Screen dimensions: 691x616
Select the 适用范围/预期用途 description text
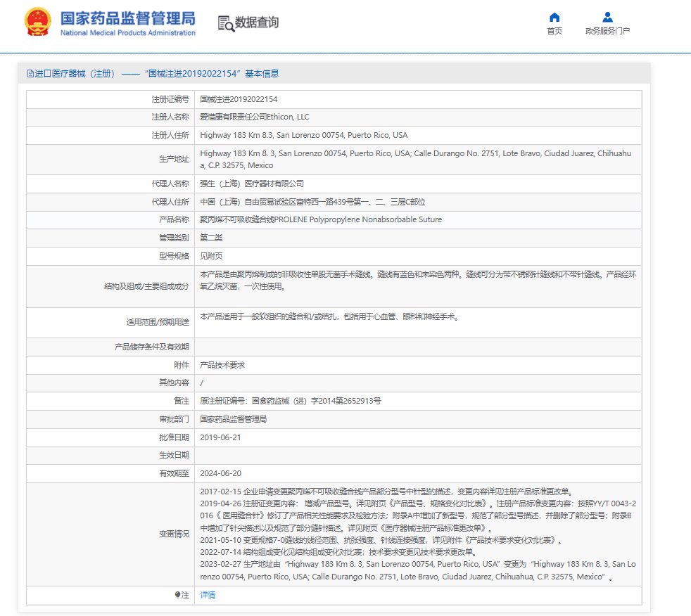tap(331, 316)
